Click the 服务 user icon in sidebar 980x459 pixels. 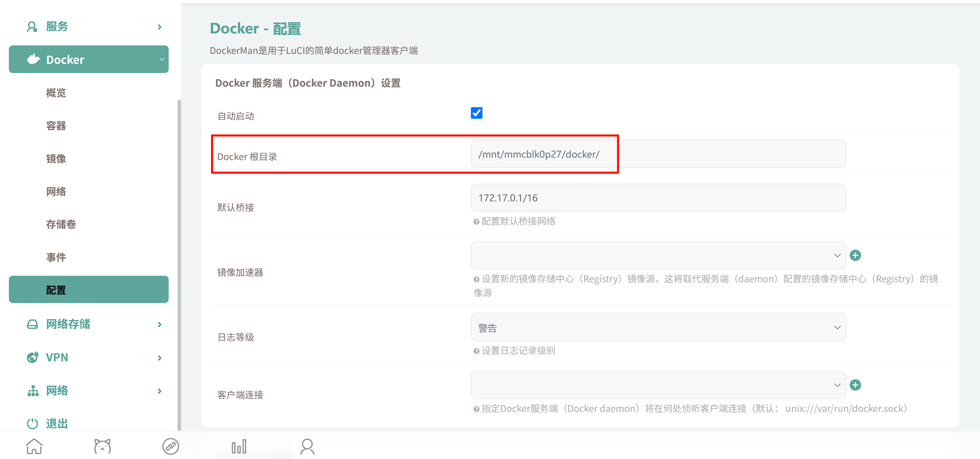coord(32,27)
